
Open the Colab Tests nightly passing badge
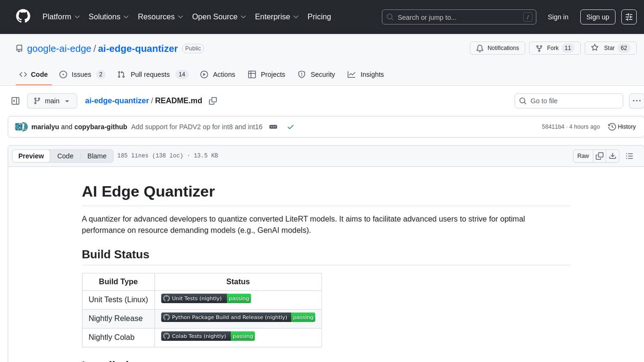click(208, 336)
